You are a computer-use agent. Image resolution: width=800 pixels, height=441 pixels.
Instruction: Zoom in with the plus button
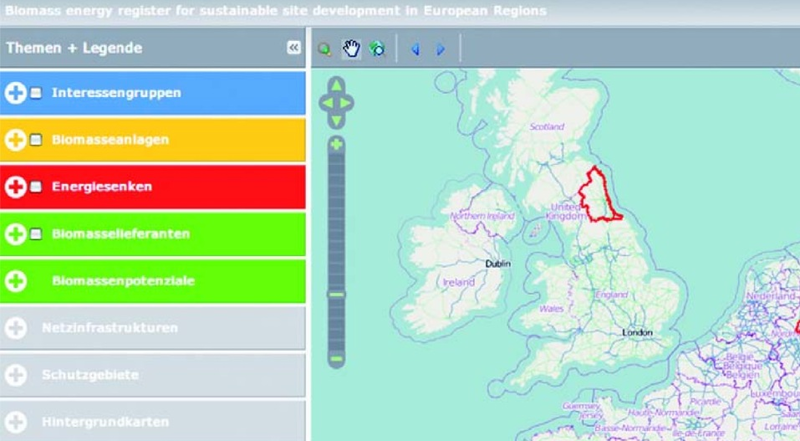337,145
